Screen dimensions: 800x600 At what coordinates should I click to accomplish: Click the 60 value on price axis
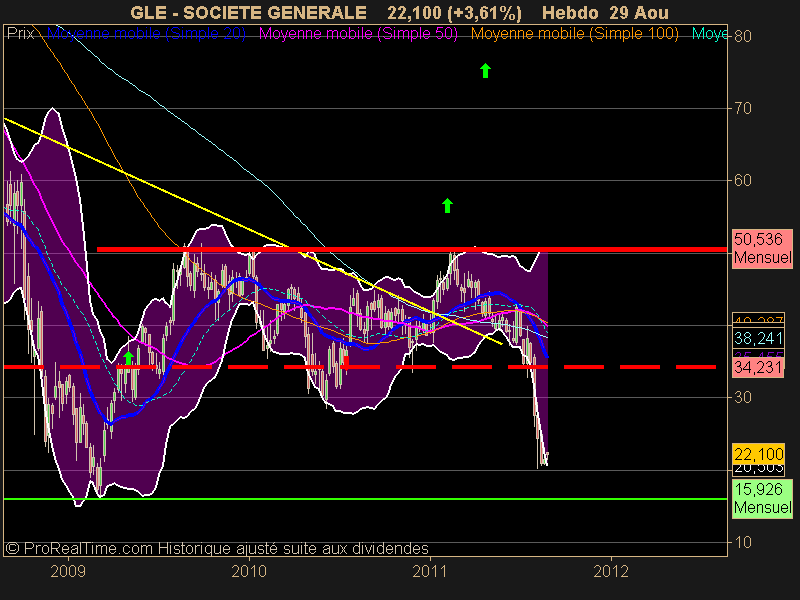point(742,180)
